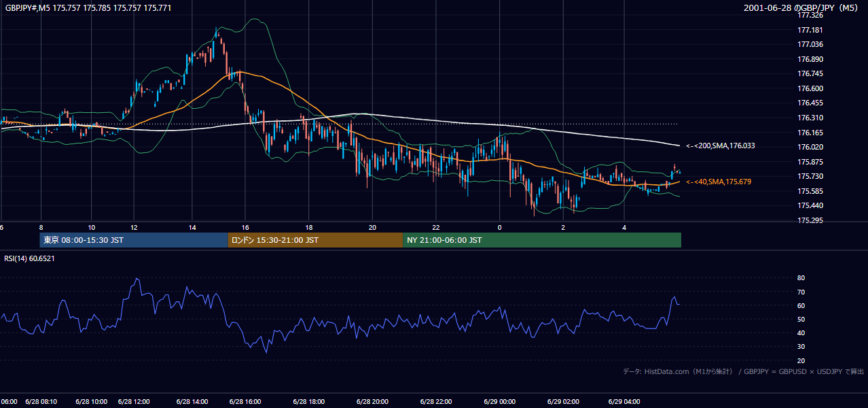The width and height of the screenshot is (868, 408).
Task: Click hour label 14 under the price chart
Action: tap(192, 227)
